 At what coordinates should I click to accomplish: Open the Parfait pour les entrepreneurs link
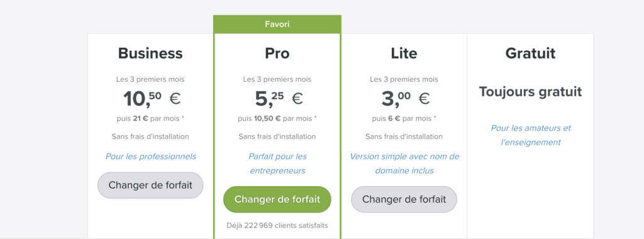277,164
